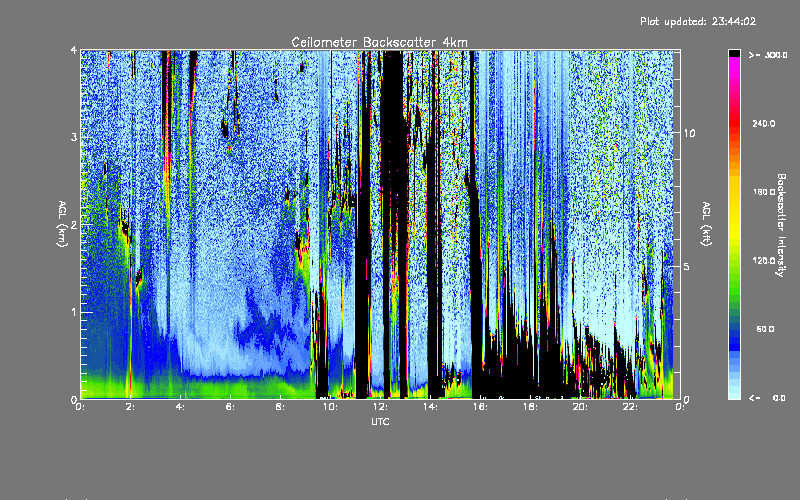The image size is (800, 500).
Task: Click the 14: tick on the UTC axis
Action: [x=430, y=407]
